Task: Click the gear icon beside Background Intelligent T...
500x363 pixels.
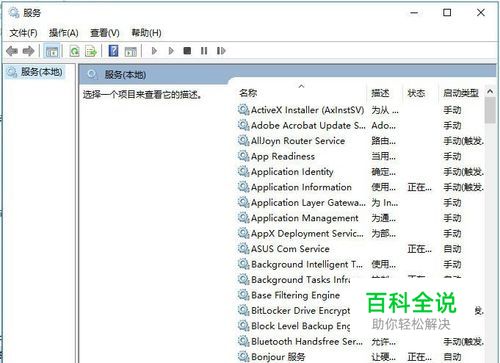Action: (x=243, y=264)
